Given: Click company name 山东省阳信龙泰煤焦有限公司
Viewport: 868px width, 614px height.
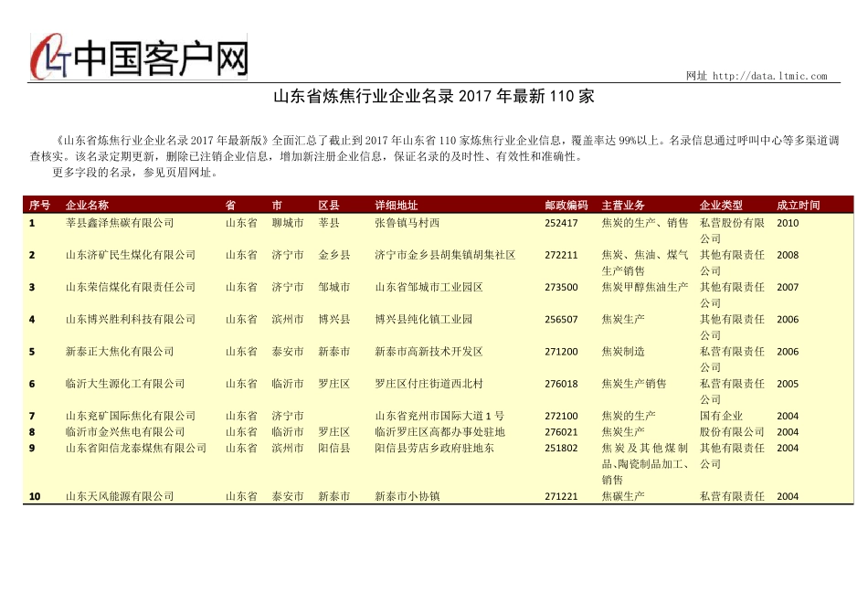Looking at the screenshot, I should 136,448.
